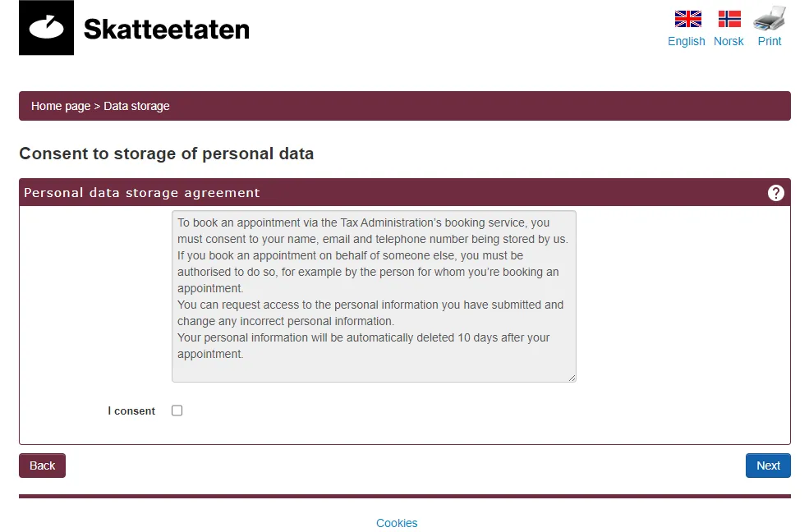The width and height of the screenshot is (809, 532).
Task: Click Data storage breadcrumb item
Action: [136, 106]
